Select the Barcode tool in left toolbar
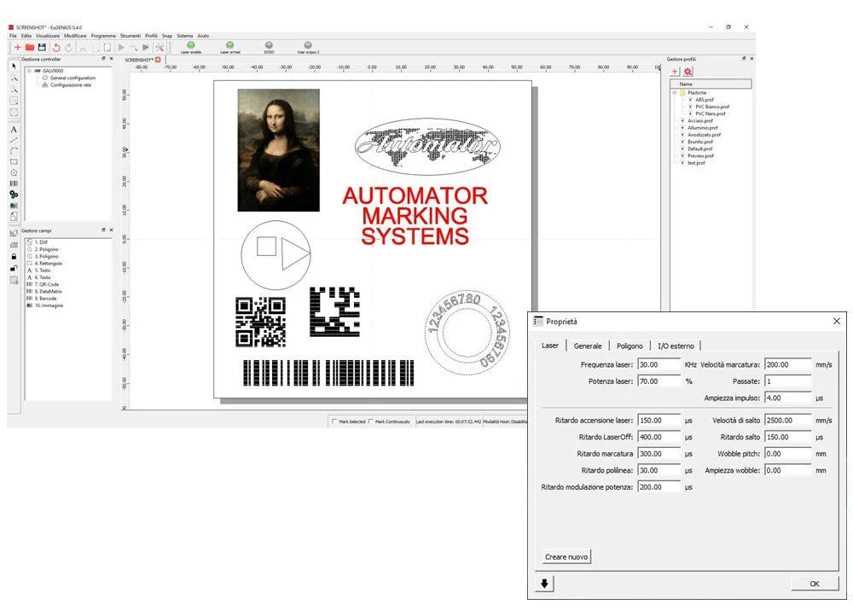The height and width of the screenshot is (616, 853). 15,183
